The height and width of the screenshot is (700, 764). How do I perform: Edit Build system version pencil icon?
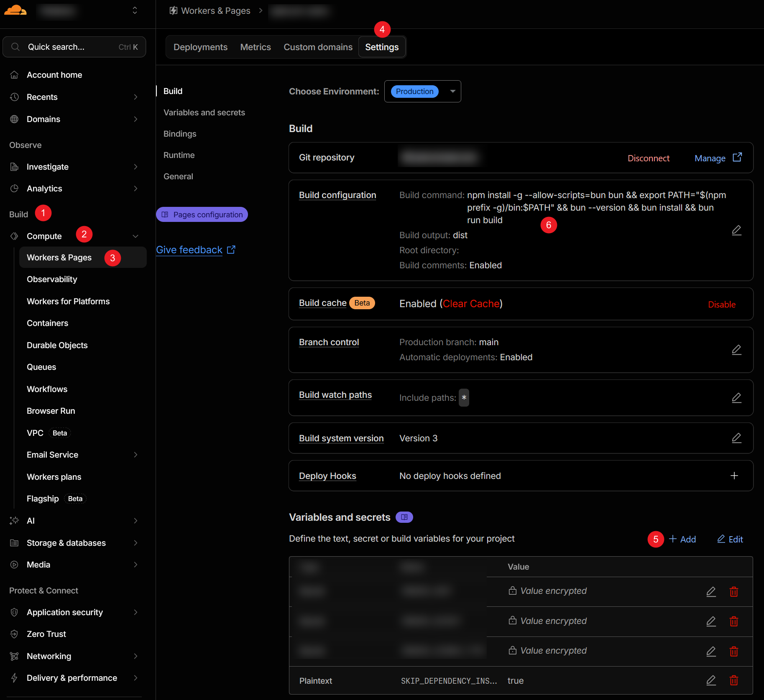(736, 438)
